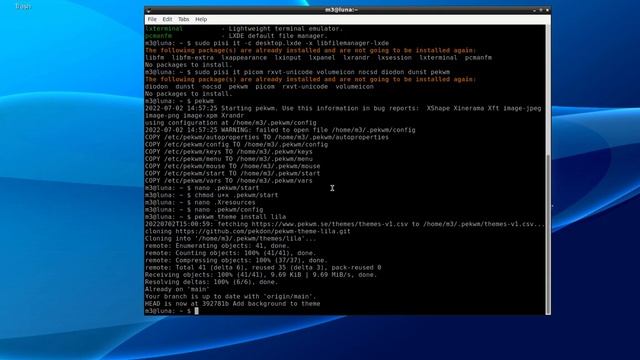Open the Tabs menu
This screenshot has width=640, height=360.
click(x=184, y=19)
